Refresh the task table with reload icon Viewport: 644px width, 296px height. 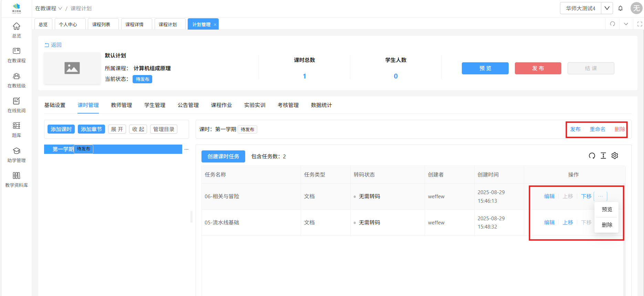[592, 156]
